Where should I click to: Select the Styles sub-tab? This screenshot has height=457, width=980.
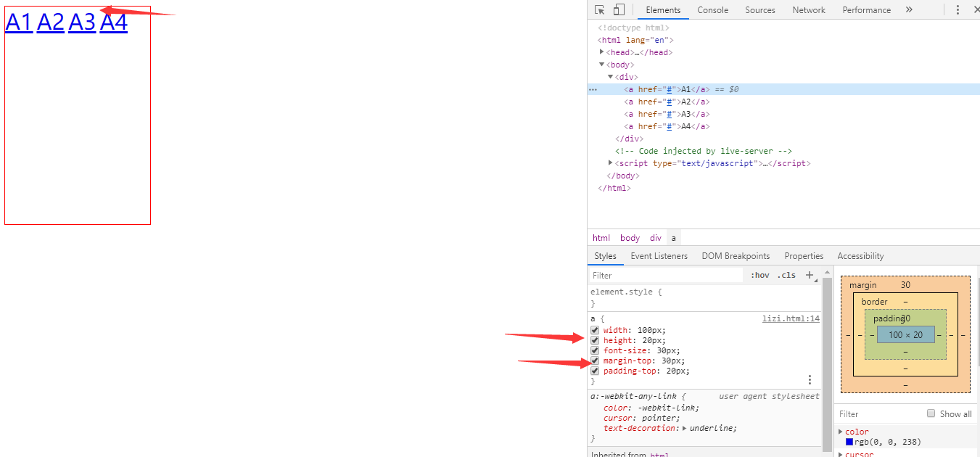tap(605, 256)
